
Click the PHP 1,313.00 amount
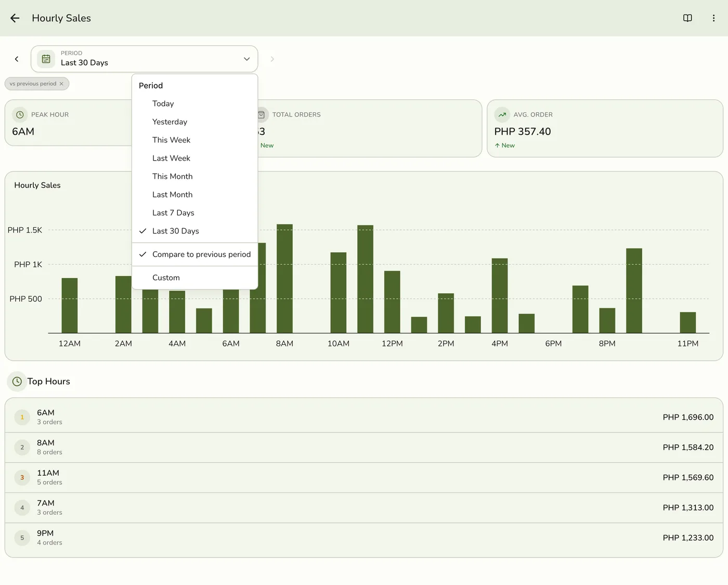point(688,508)
